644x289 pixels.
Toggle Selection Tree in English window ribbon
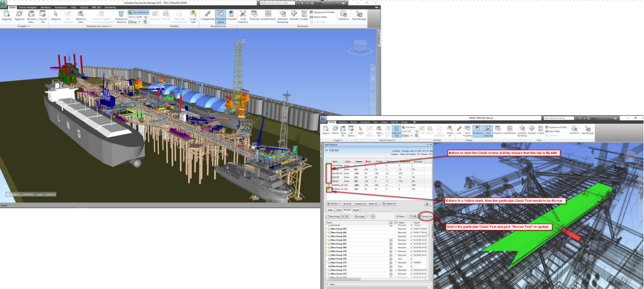coord(397,131)
